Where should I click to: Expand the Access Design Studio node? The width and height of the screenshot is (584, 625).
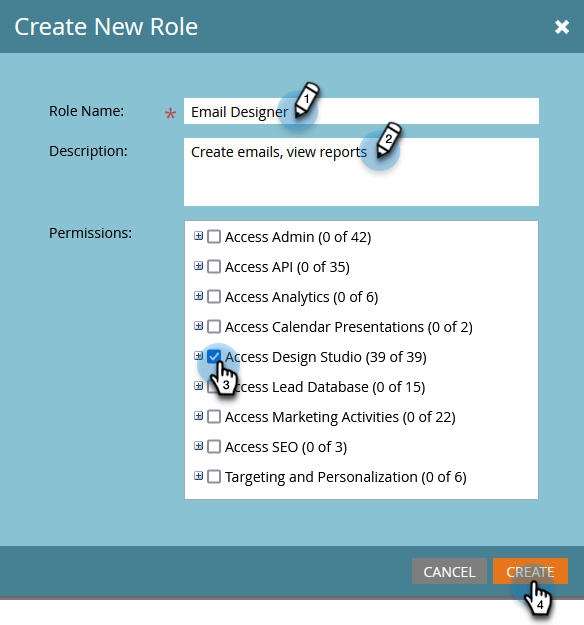coord(198,356)
